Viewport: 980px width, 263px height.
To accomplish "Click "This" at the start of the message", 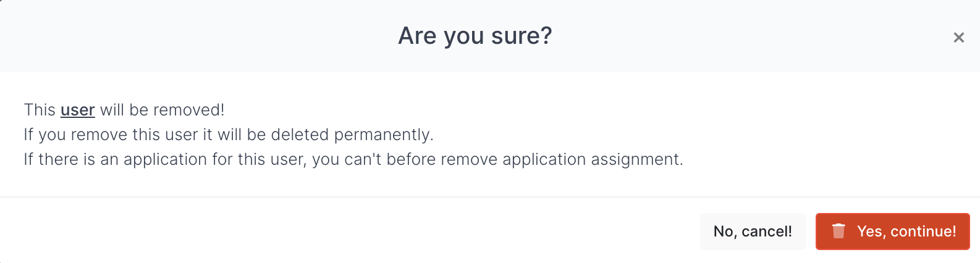I will (x=40, y=110).
